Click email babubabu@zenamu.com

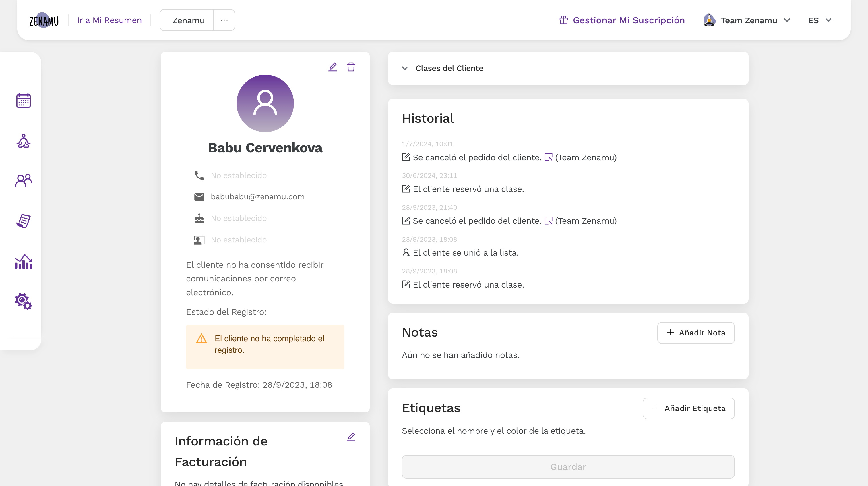tap(258, 197)
